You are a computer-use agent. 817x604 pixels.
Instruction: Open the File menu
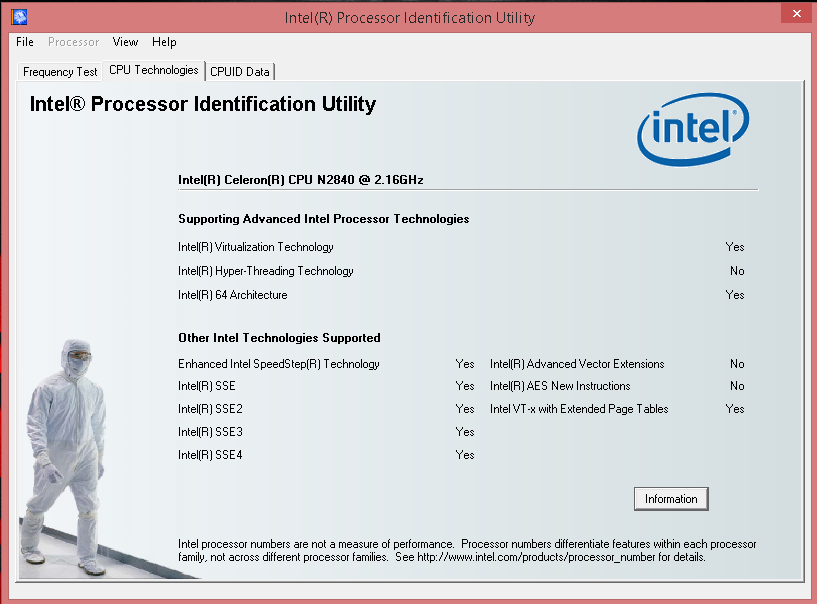pos(25,42)
